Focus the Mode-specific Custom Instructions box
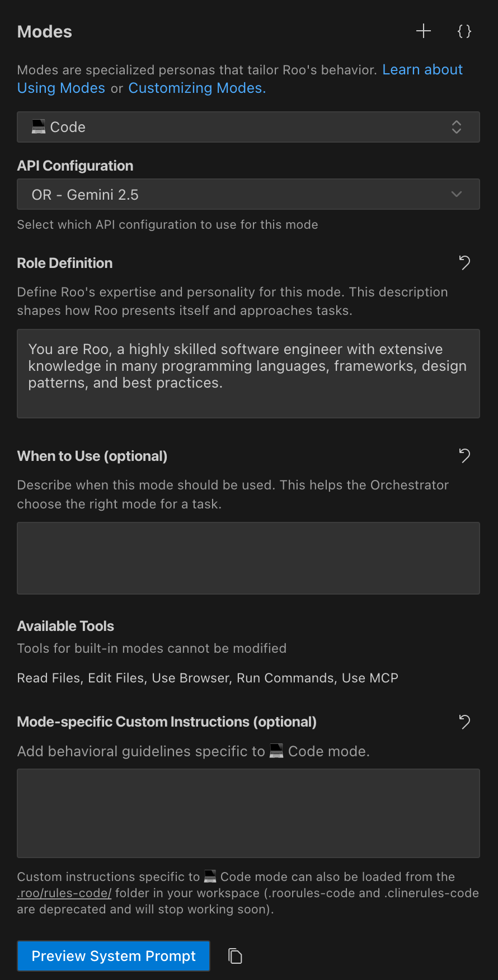Image resolution: width=498 pixels, height=980 pixels. [x=248, y=813]
